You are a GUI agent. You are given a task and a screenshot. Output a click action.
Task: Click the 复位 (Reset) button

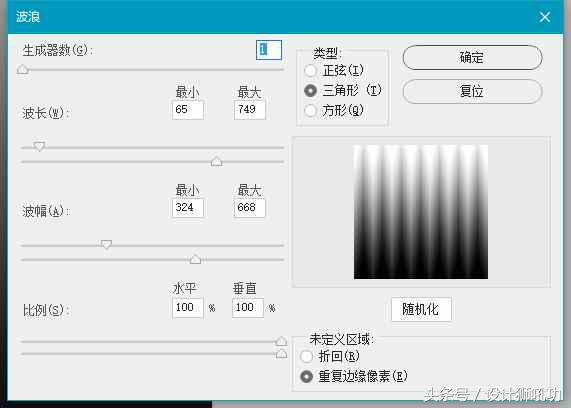[472, 91]
